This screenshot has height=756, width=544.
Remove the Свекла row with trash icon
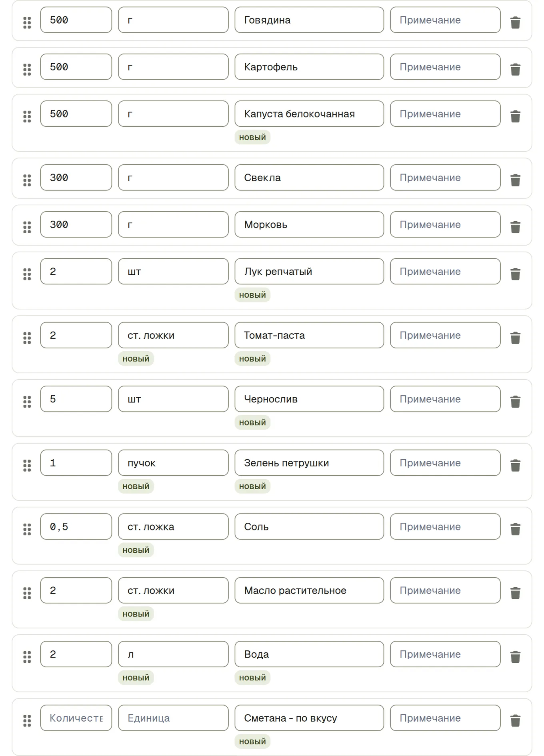pyautogui.click(x=515, y=180)
